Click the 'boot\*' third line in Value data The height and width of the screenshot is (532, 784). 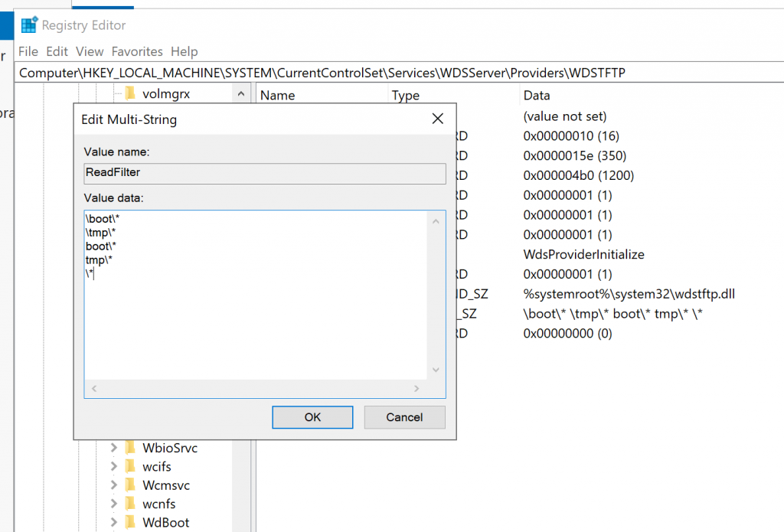tap(101, 246)
